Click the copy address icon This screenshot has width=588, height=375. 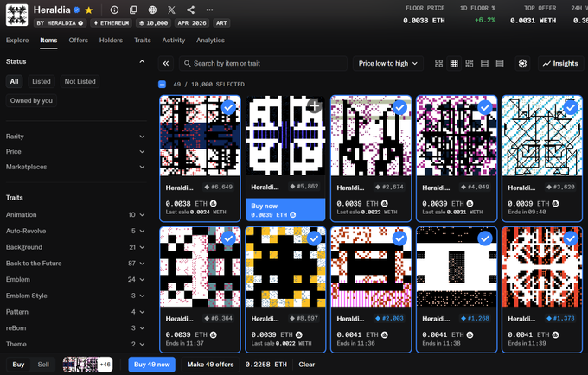tap(133, 10)
